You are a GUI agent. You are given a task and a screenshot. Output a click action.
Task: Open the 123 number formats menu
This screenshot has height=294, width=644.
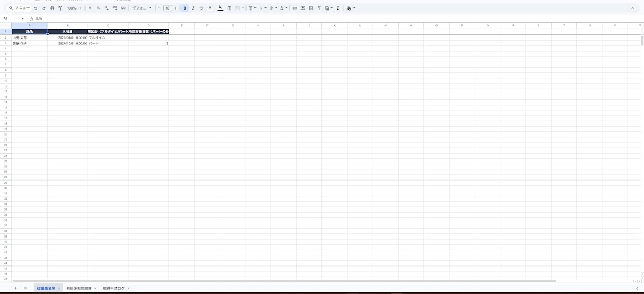click(123, 8)
